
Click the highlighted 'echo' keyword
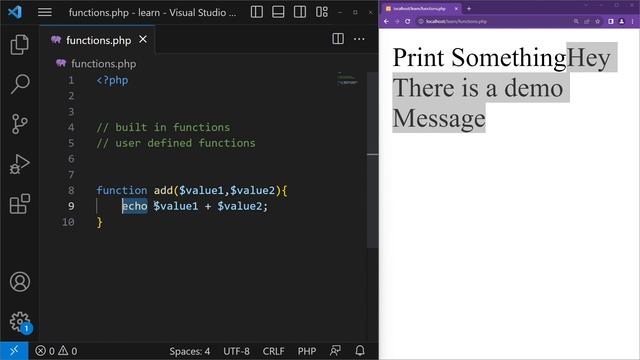coord(135,206)
